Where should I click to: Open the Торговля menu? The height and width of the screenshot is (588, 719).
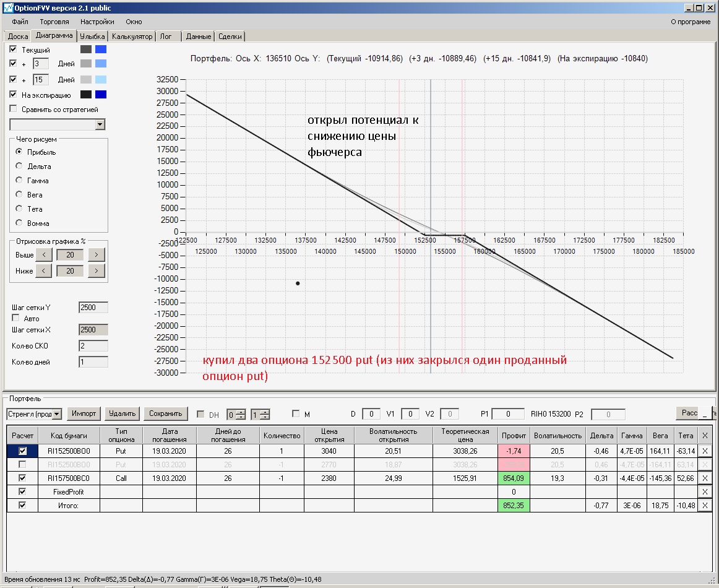54,22
